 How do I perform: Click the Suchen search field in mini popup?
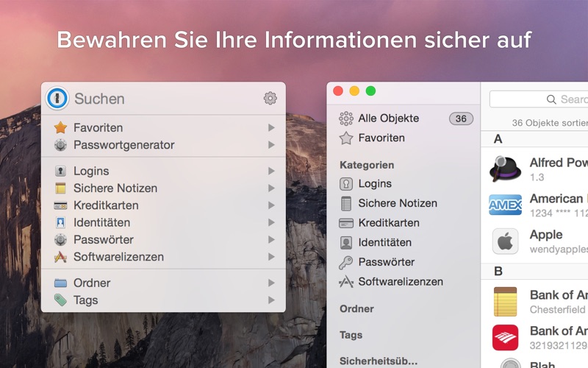pos(162,99)
